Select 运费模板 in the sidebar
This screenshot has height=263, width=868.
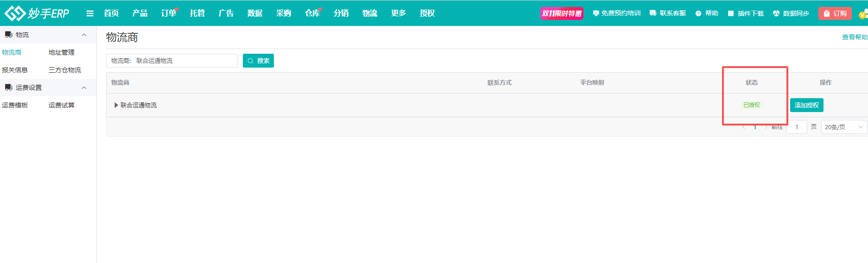(15, 105)
